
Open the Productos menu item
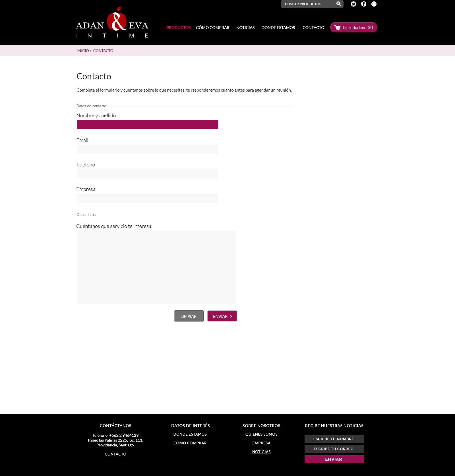[x=178, y=28]
